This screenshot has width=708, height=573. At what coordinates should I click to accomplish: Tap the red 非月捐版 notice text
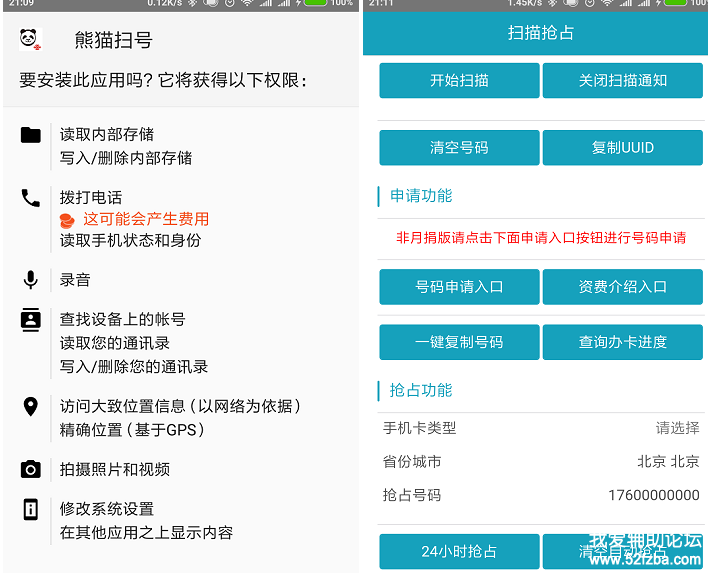pyautogui.click(x=541, y=238)
